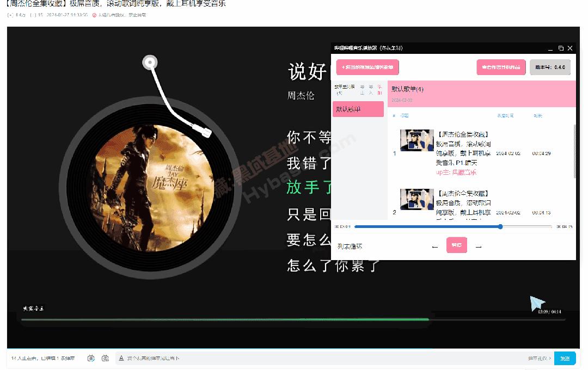Click the 03:09 / 04:14 video time label

point(549,312)
